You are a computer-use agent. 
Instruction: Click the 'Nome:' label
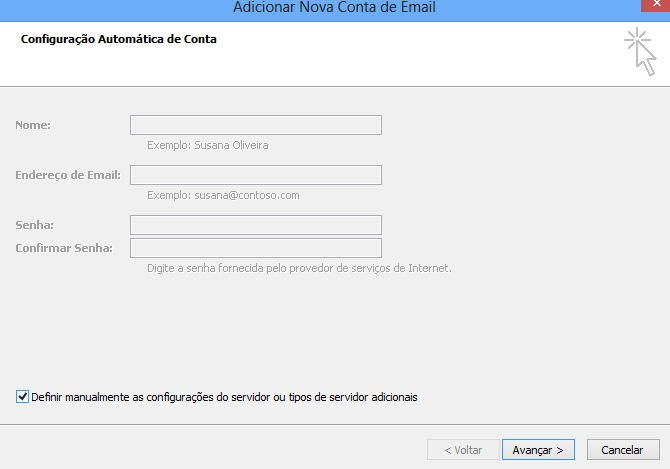coord(33,125)
